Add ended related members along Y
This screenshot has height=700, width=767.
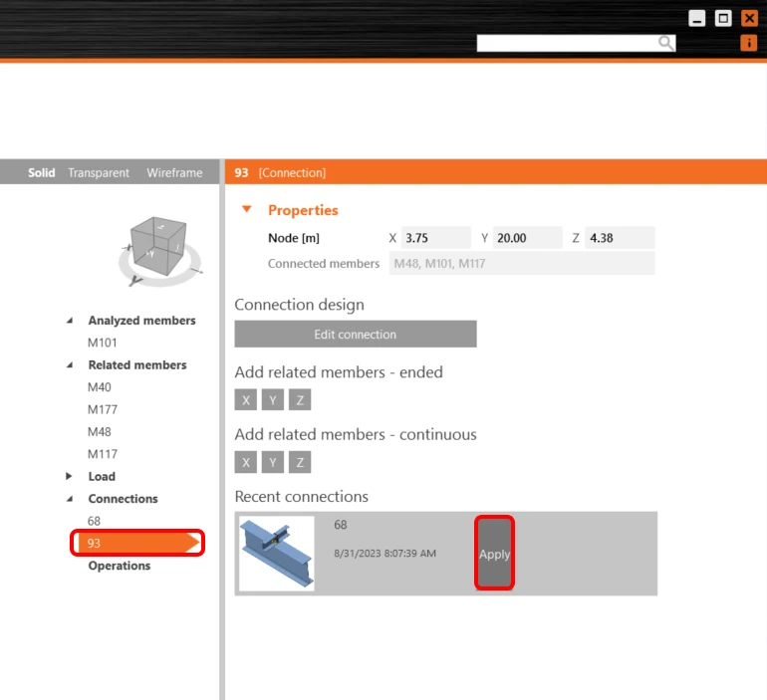click(273, 400)
